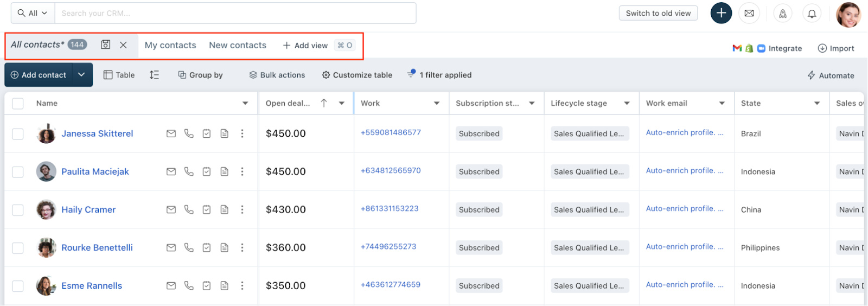The width and height of the screenshot is (868, 306).
Task: Select the Janessa Skitterel row checkbox
Action: 18,134
